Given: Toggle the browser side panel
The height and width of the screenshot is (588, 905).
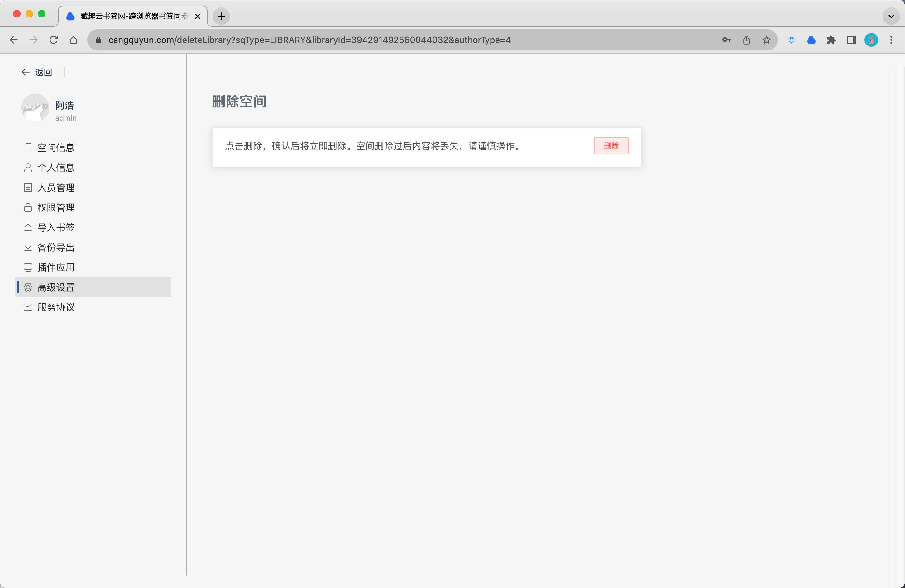Looking at the screenshot, I should click(x=851, y=40).
